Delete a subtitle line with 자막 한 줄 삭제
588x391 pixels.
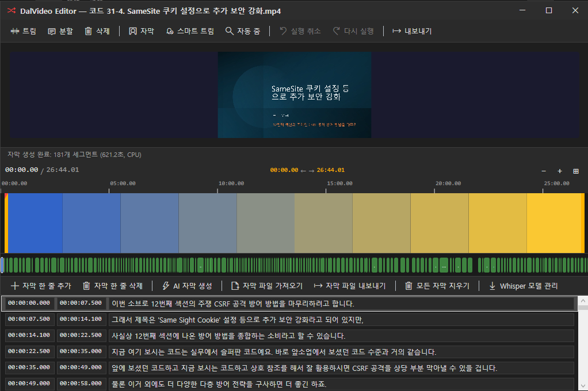pos(112,286)
